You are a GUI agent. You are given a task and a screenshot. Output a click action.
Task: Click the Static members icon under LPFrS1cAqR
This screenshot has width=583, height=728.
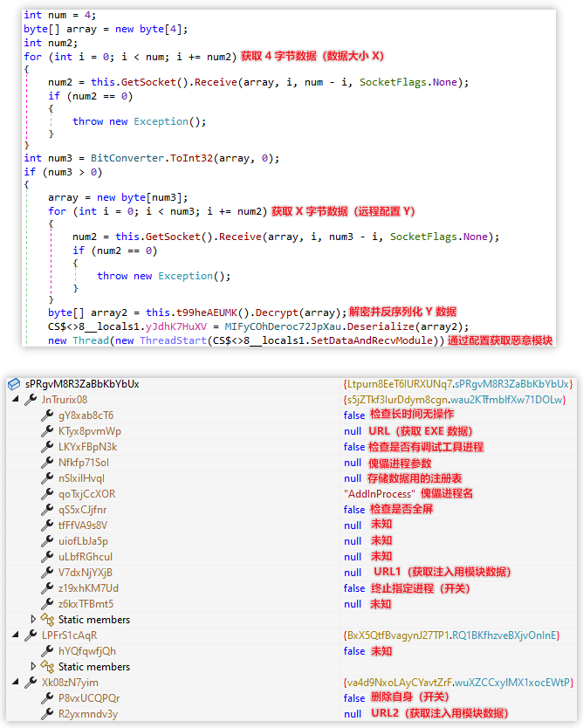click(x=47, y=666)
